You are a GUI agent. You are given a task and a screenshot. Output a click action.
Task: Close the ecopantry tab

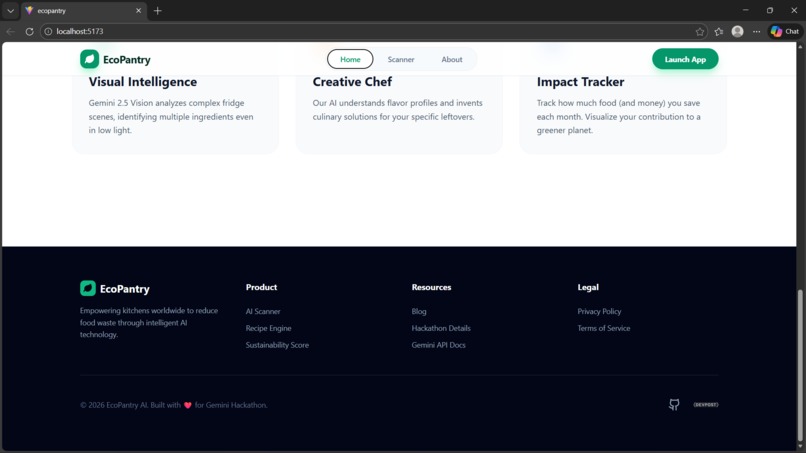[x=138, y=10]
